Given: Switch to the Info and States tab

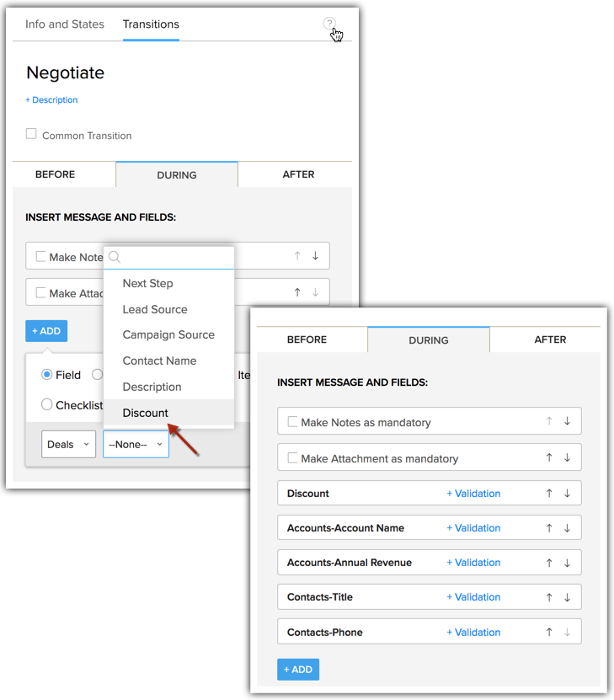Looking at the screenshot, I should point(65,24).
